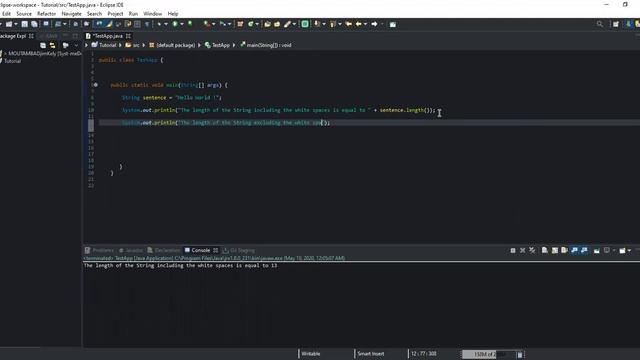Open the New Java Class dropdown arrow
Viewport: 640px width, 360px height.
257,24
